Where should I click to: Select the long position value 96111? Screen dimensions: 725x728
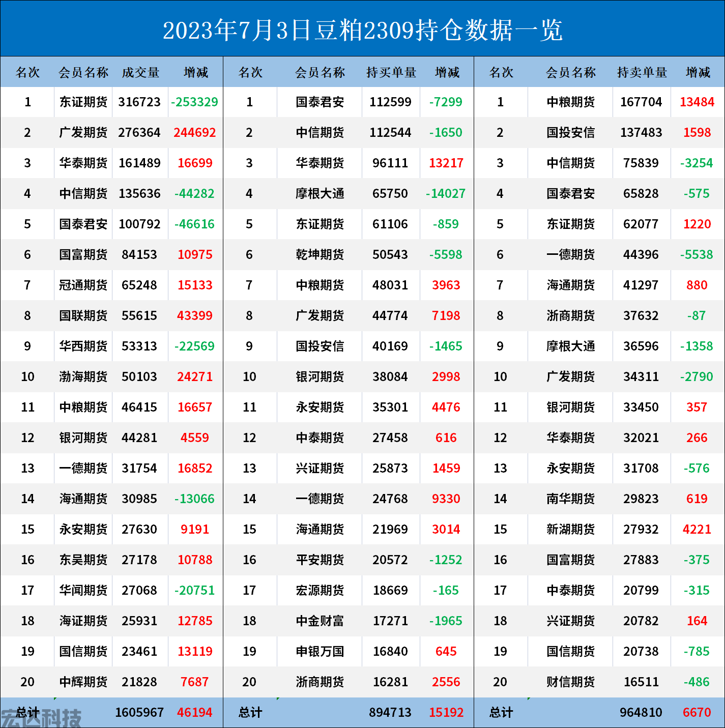pos(390,163)
